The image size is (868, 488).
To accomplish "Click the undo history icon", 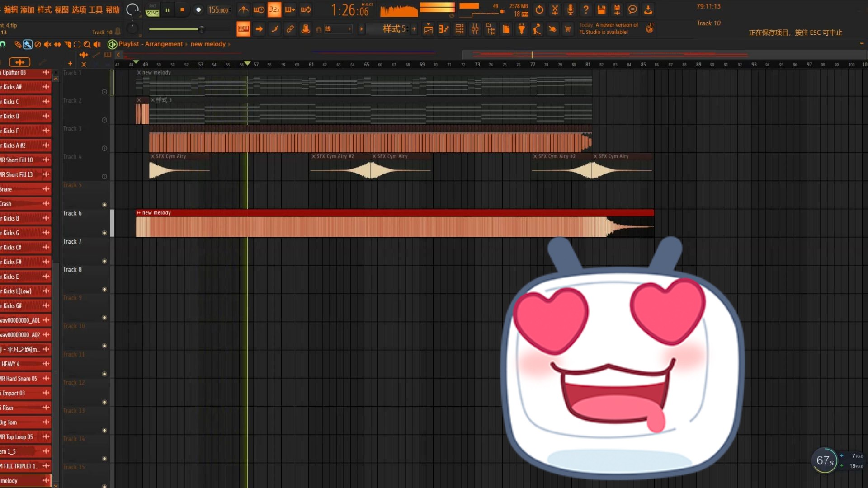I will (x=539, y=9).
